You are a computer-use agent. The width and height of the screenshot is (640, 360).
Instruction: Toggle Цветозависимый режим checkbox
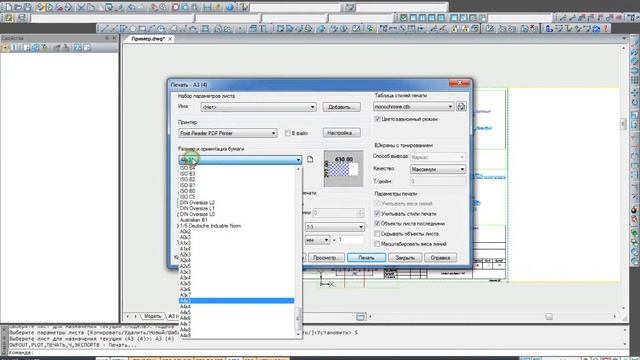[378, 119]
